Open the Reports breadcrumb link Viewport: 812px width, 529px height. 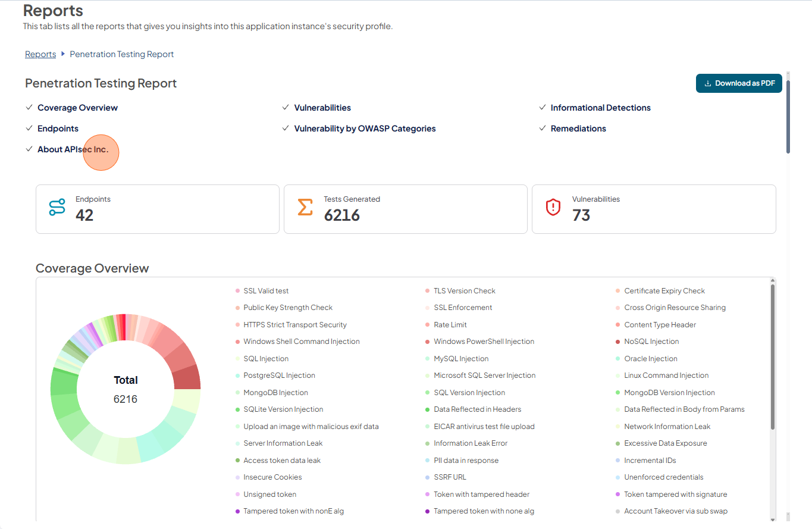40,54
